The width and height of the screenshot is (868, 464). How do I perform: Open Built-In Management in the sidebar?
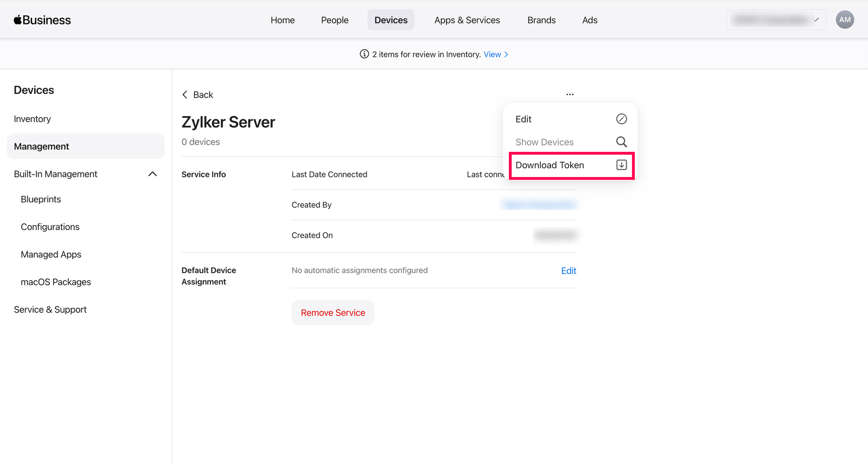coord(56,174)
